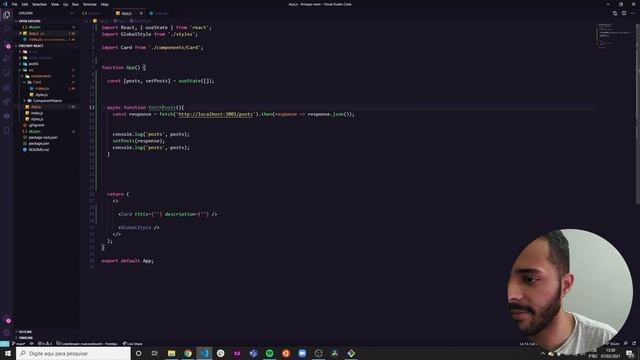Open the Help menu

pyautogui.click(x=104, y=4)
